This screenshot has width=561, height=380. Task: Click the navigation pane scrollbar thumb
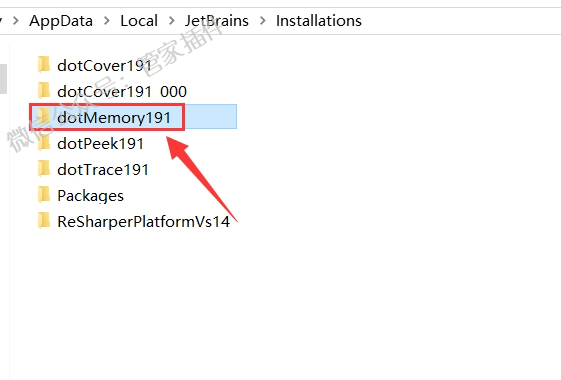click(3, 79)
